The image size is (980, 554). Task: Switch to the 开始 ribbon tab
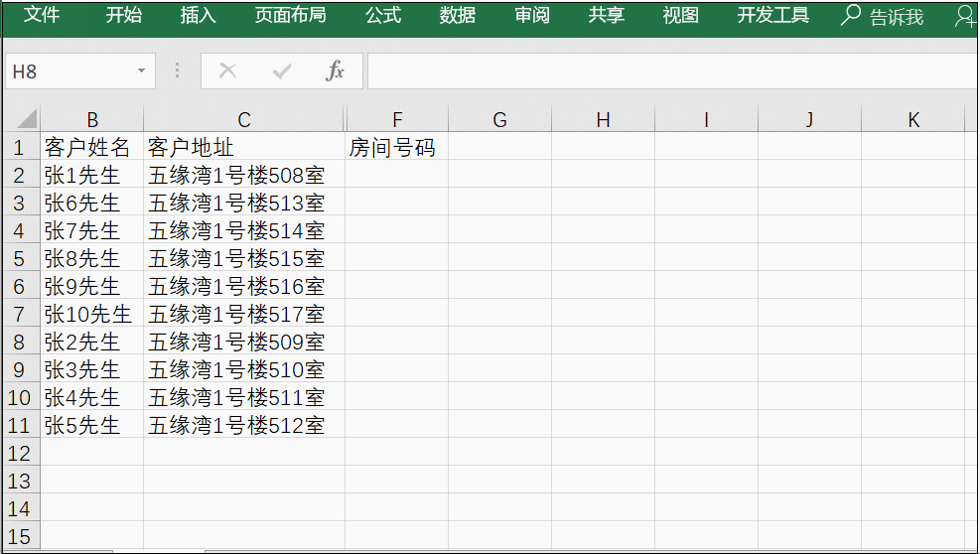tap(124, 15)
